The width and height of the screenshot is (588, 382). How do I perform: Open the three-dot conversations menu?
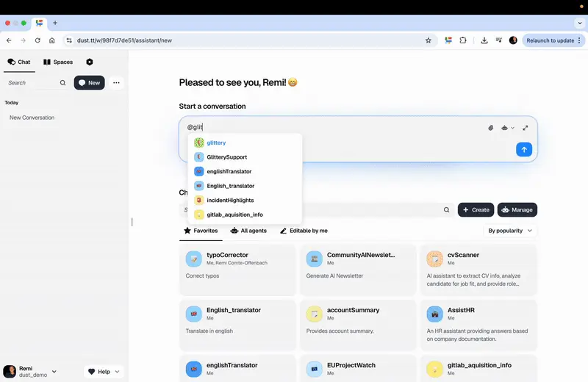pos(116,83)
